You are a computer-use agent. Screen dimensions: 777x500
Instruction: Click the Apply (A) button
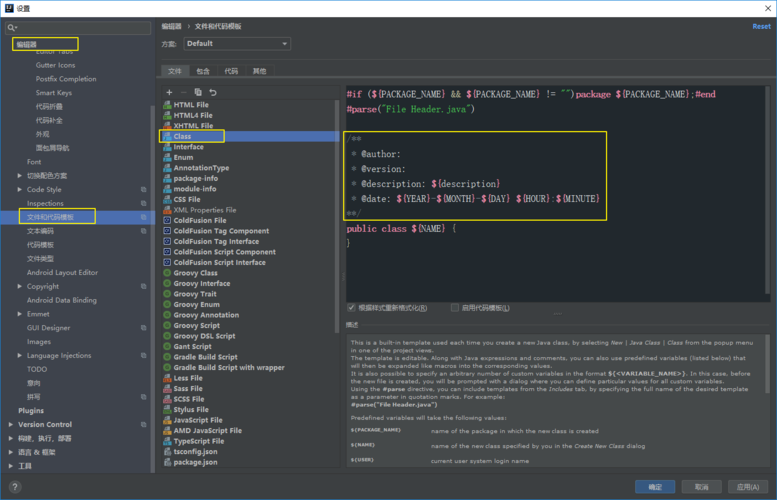pyautogui.click(x=748, y=487)
